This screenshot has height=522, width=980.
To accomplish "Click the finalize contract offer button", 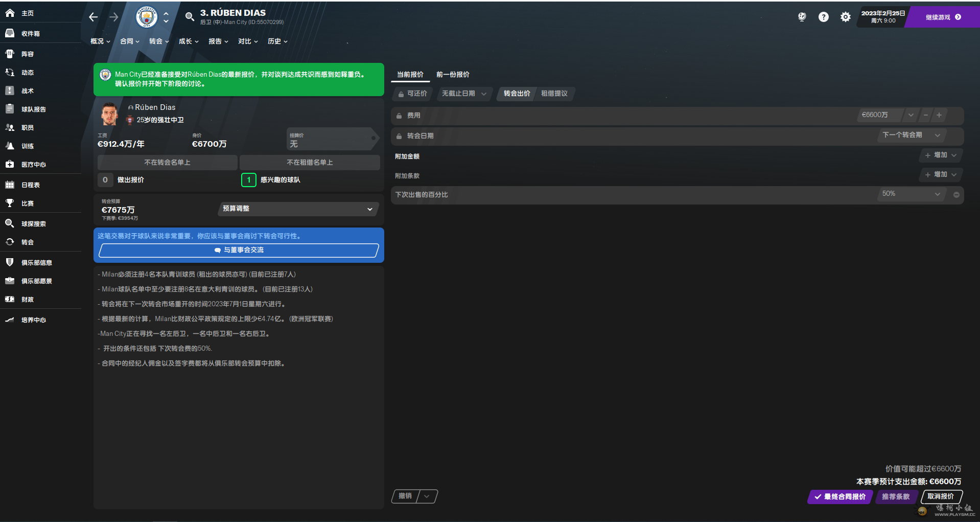I will (840, 496).
